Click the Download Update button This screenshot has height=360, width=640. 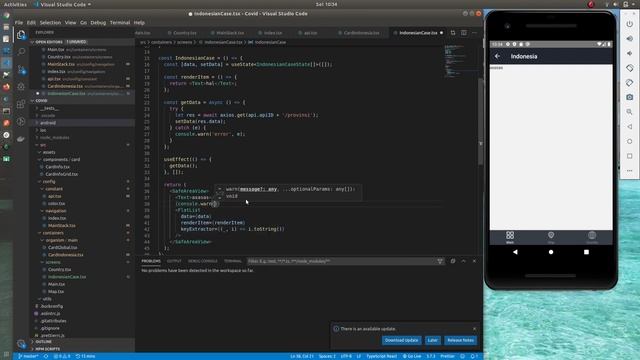tap(402, 340)
